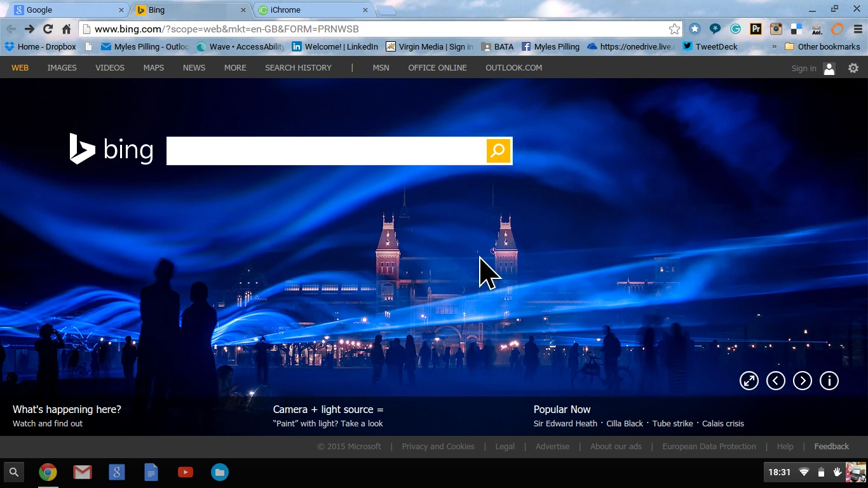This screenshot has height=488, width=868.
Task: Launch YouTube from the Chrome OS shelf
Action: click(x=186, y=472)
